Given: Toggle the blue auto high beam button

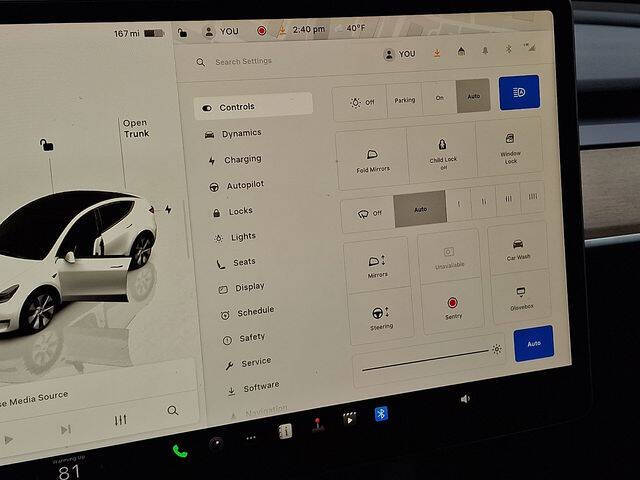Looking at the screenshot, I should click(519, 93).
